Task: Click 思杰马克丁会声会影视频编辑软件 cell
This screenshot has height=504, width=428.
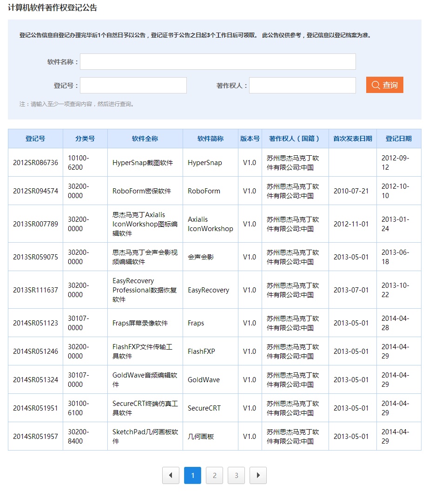Action: coord(145,257)
